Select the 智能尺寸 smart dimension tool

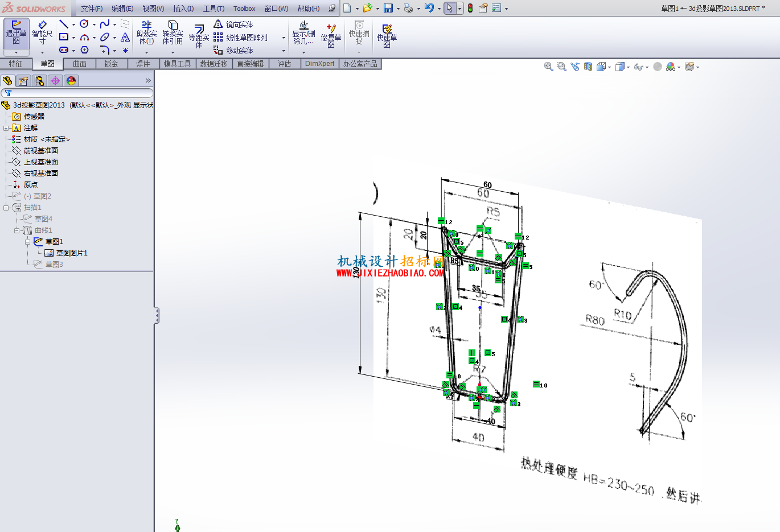[42, 33]
